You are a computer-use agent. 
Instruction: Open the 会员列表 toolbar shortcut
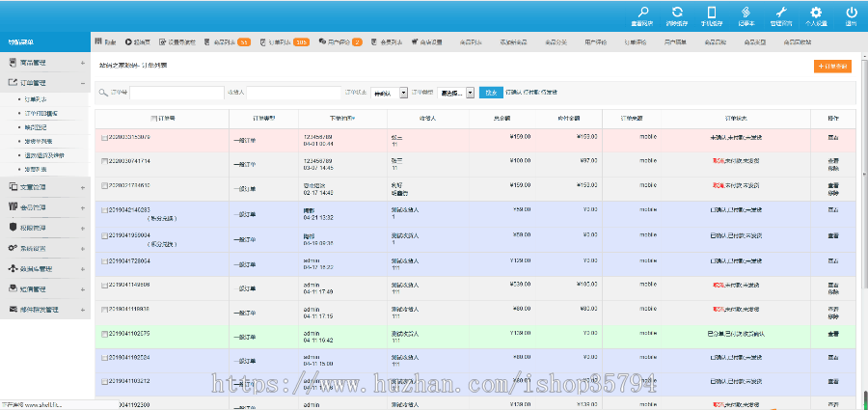pyautogui.click(x=387, y=41)
